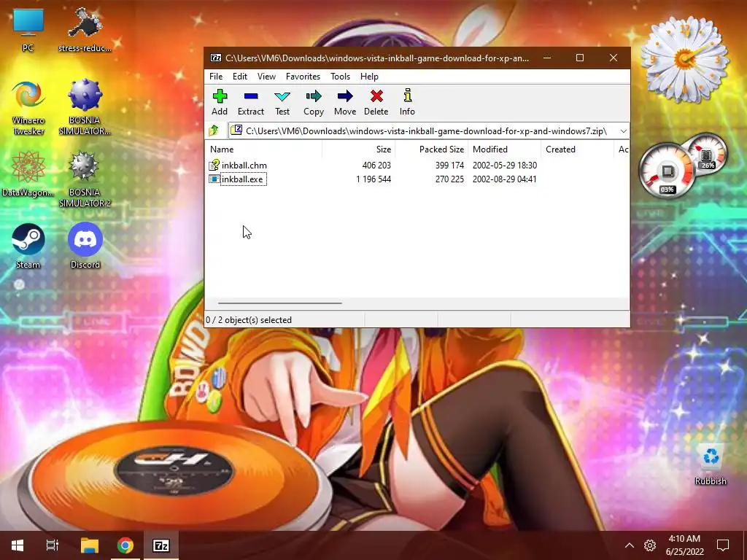The width and height of the screenshot is (747, 560).
Task: Select stress-reduc... desktop shortcut
Action: 85,31
